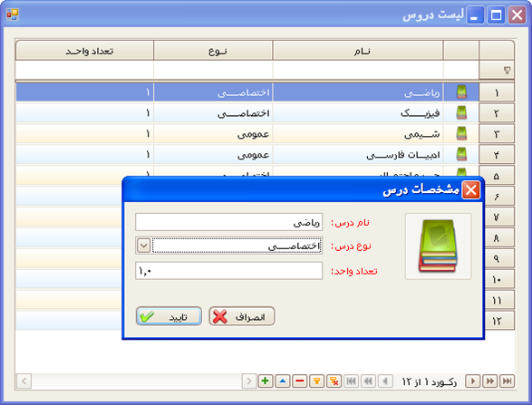This screenshot has height=405, width=532.
Task: Open the نوع درس dropdown arrow
Action: coord(143,246)
